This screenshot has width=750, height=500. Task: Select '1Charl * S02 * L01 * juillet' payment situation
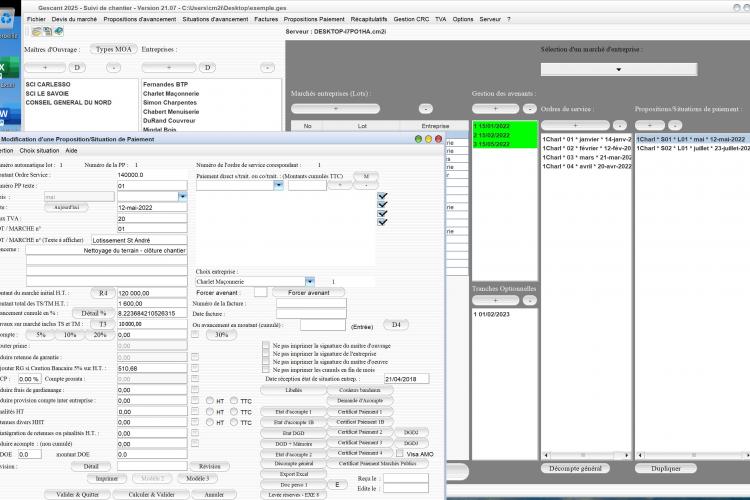click(692, 148)
